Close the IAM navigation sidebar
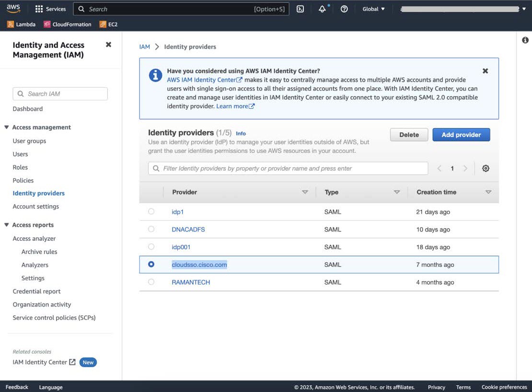This screenshot has width=532, height=392. [x=109, y=45]
